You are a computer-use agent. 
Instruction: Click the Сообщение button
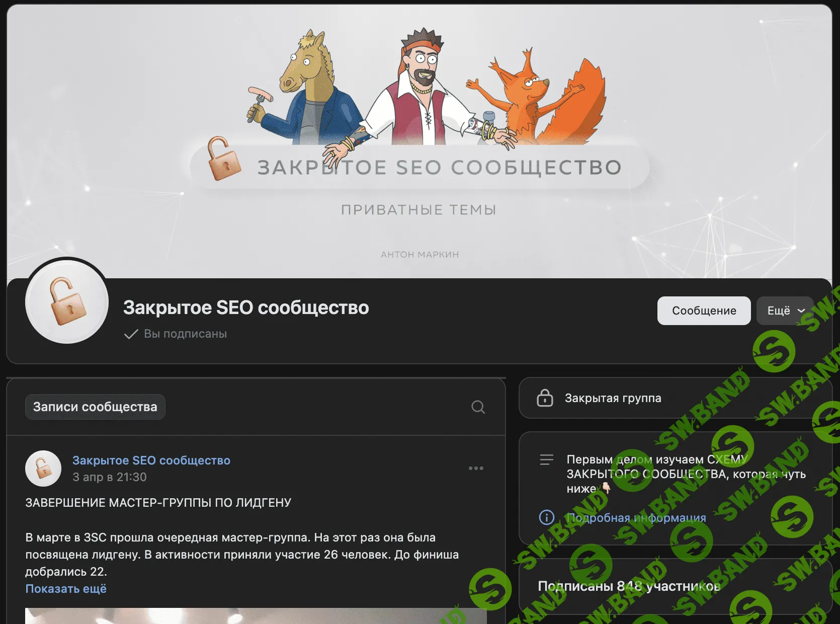point(704,310)
